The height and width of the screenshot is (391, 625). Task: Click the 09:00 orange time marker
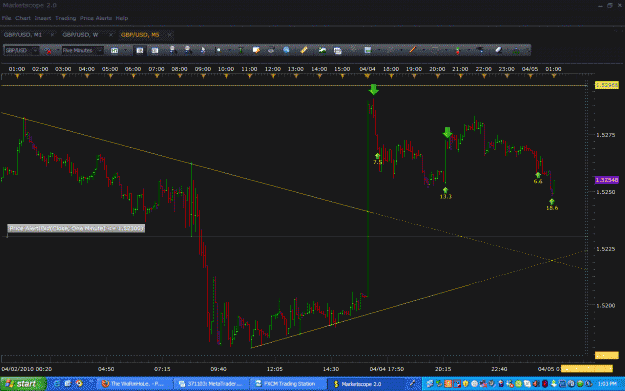tap(203, 76)
